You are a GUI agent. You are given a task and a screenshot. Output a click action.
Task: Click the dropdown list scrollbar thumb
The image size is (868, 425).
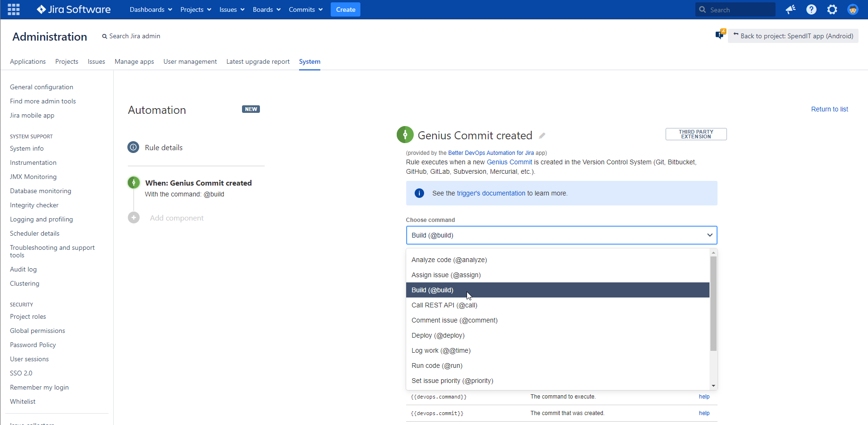click(713, 304)
